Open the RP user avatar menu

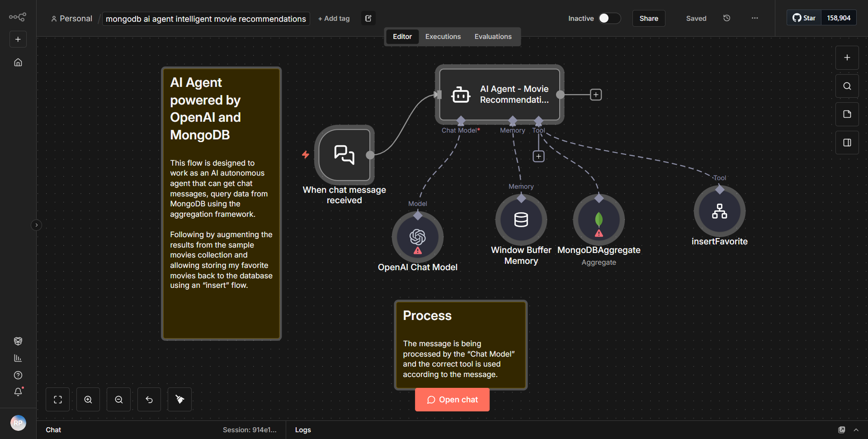pos(18,423)
